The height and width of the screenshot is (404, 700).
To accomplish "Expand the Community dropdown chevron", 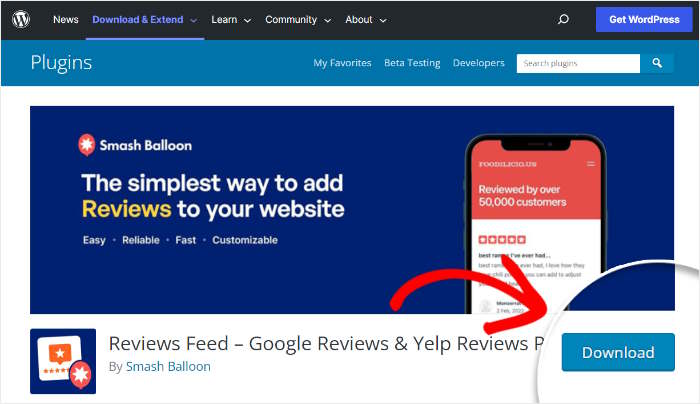I will (327, 21).
